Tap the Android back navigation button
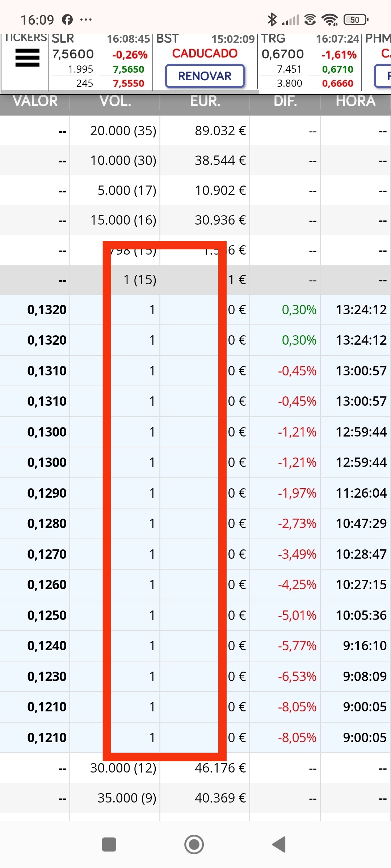 279,844
